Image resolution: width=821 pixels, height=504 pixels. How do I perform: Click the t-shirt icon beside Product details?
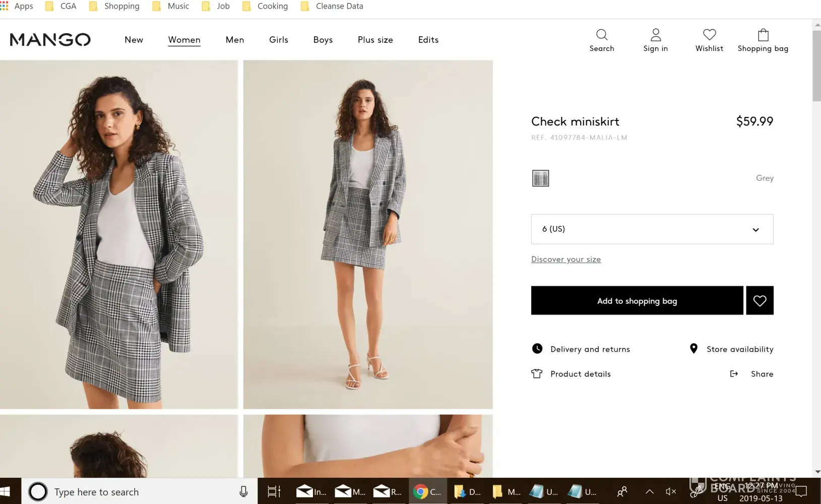point(537,374)
